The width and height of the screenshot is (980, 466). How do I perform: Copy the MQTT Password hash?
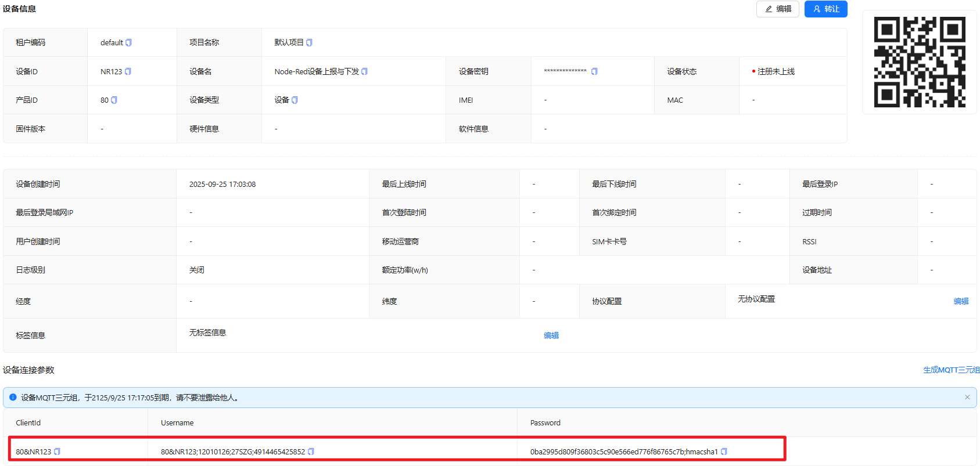(x=724, y=451)
